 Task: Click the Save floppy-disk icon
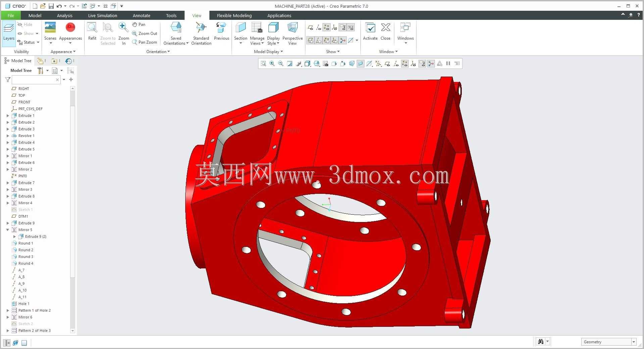(51, 6)
